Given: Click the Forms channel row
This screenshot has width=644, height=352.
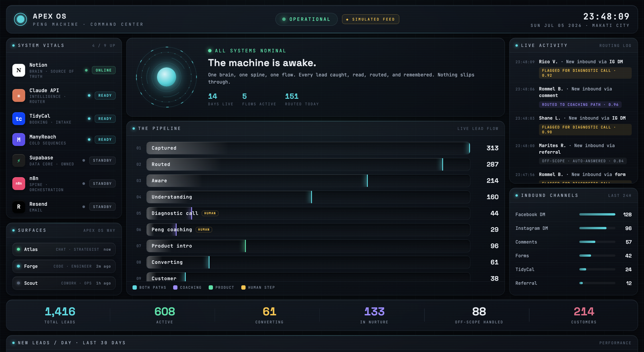Looking at the screenshot, I should (573, 256).
